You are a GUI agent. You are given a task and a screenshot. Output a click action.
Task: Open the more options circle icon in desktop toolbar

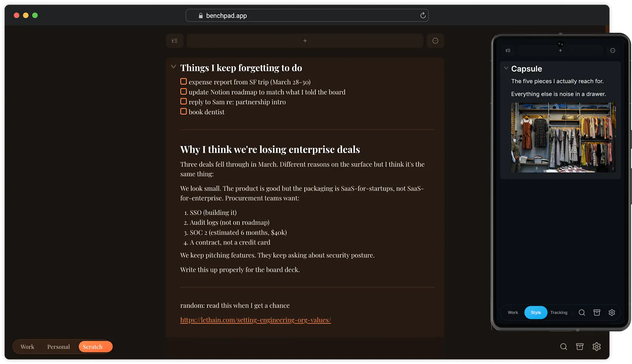tap(435, 41)
